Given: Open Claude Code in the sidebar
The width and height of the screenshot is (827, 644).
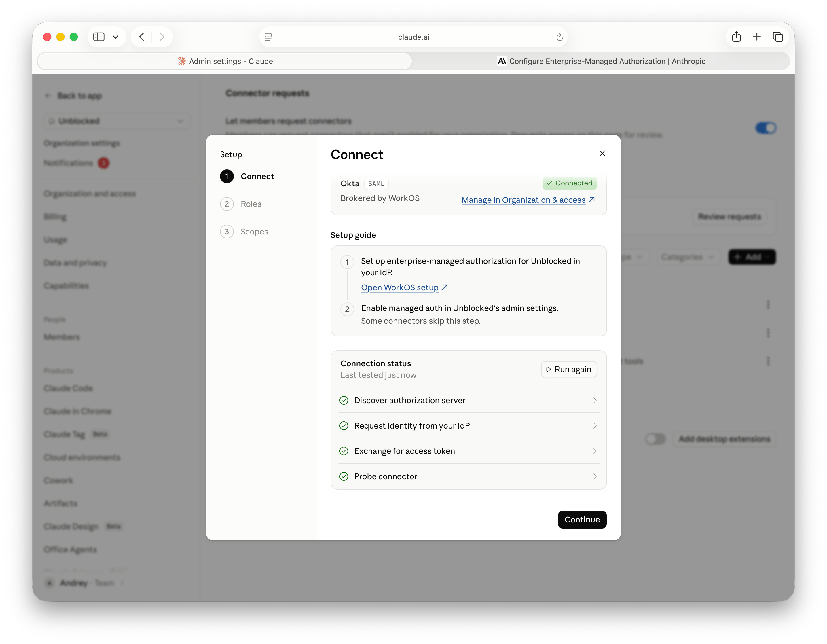Looking at the screenshot, I should point(68,388).
